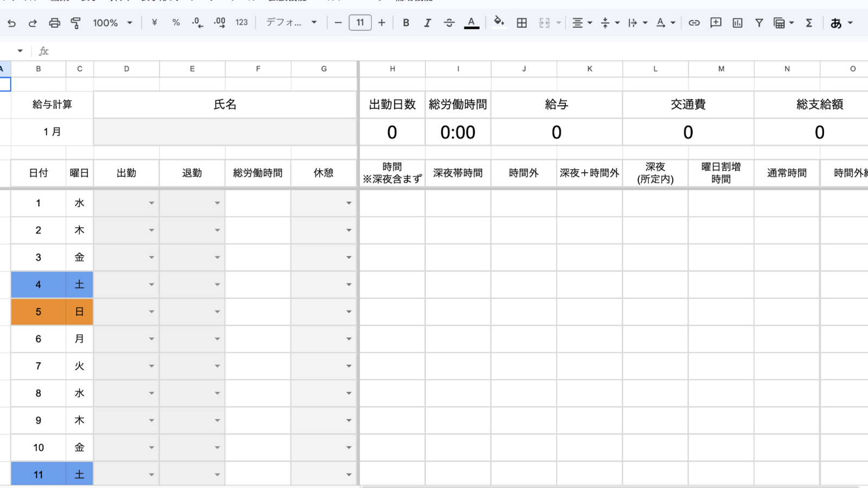The height and width of the screenshot is (488, 868).
Task: Open horizontal align dropdown
Action: coord(582,23)
